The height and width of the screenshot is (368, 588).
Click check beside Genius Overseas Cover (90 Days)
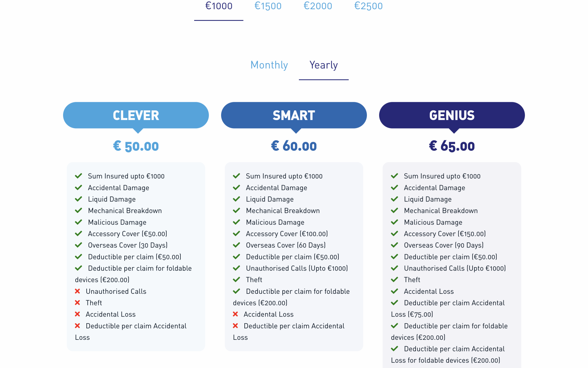[x=394, y=245]
